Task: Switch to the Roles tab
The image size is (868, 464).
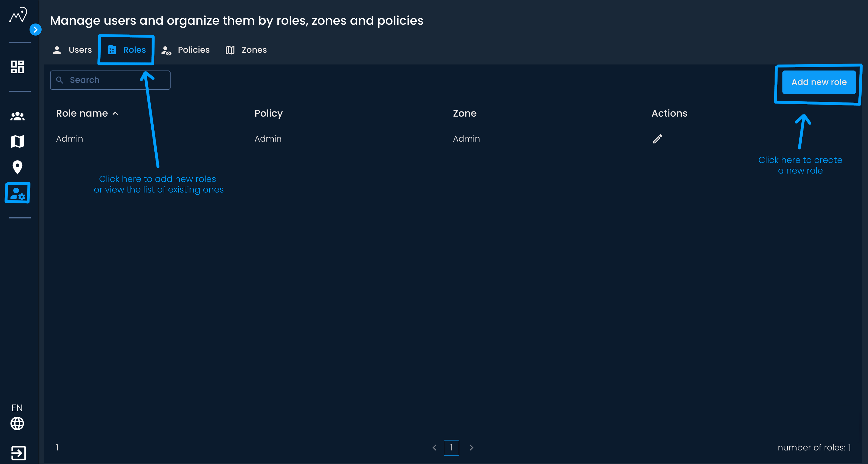Action: click(127, 50)
